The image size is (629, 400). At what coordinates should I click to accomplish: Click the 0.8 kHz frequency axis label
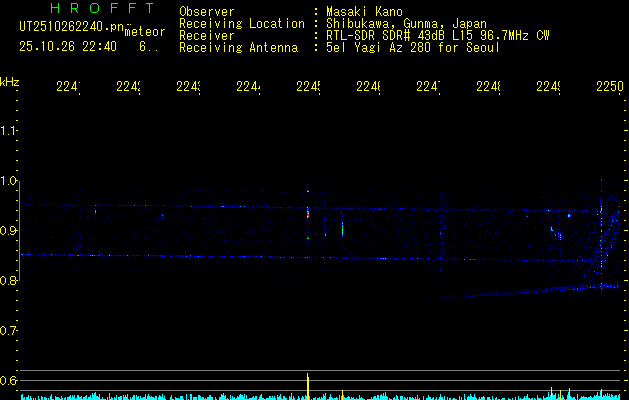click(10, 281)
